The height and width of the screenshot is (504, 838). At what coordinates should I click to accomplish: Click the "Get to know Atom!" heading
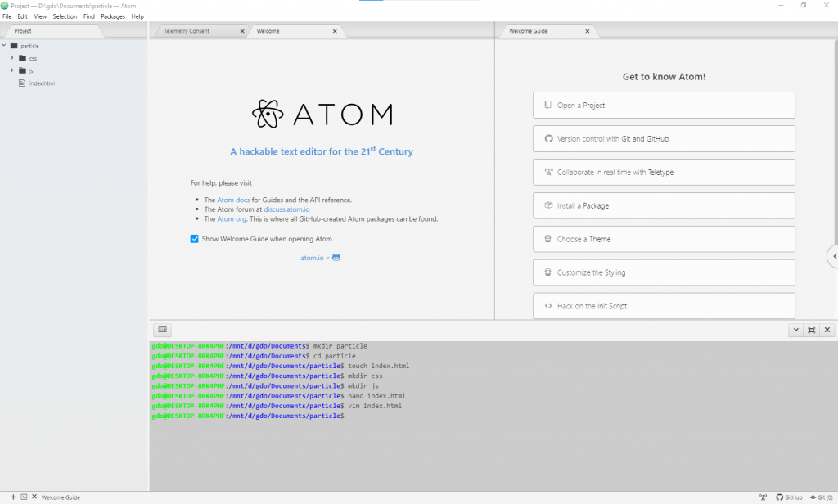[x=664, y=77]
